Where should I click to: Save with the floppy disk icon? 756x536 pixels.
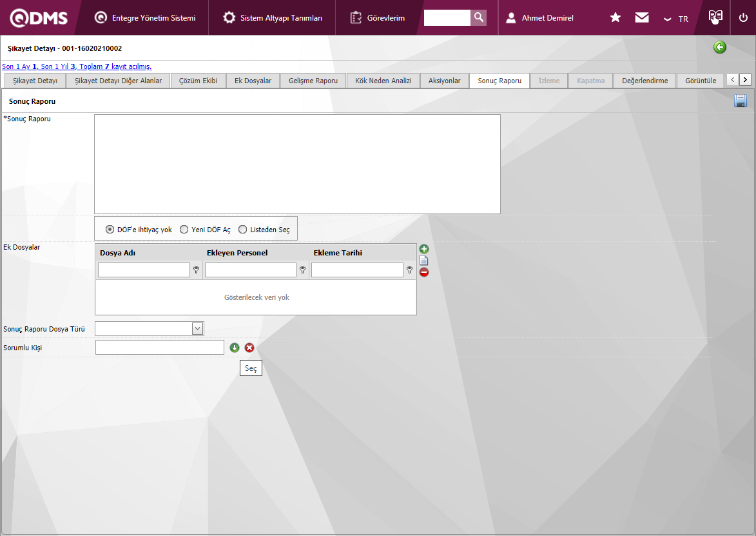[x=741, y=101]
